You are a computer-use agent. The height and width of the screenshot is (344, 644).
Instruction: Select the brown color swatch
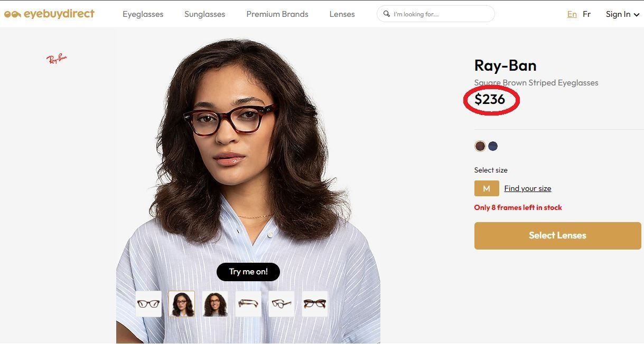tap(480, 146)
